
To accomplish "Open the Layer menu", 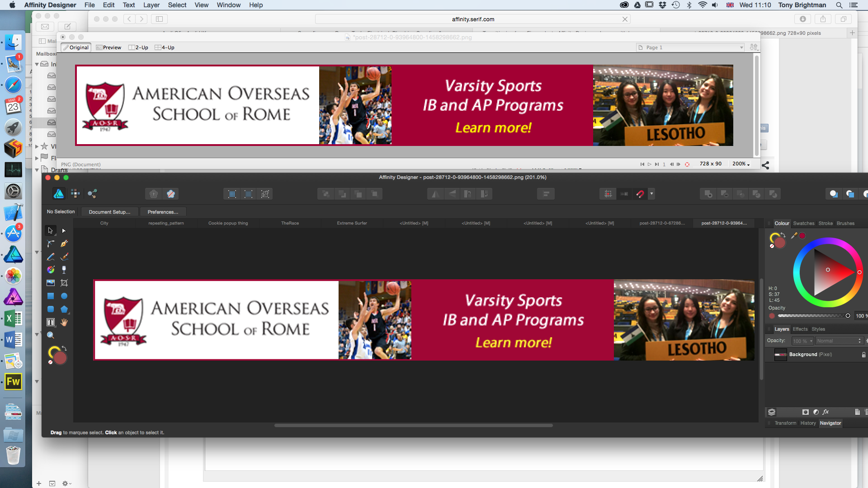I will [151, 5].
